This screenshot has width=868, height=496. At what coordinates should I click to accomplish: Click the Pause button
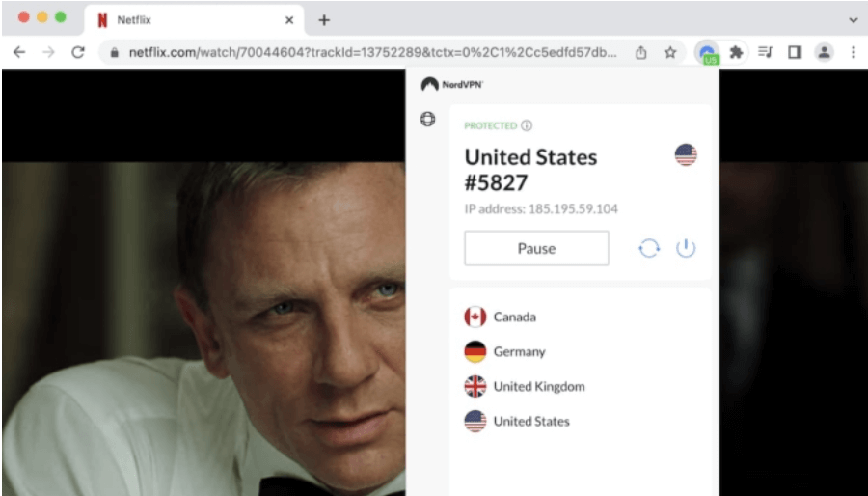536,249
